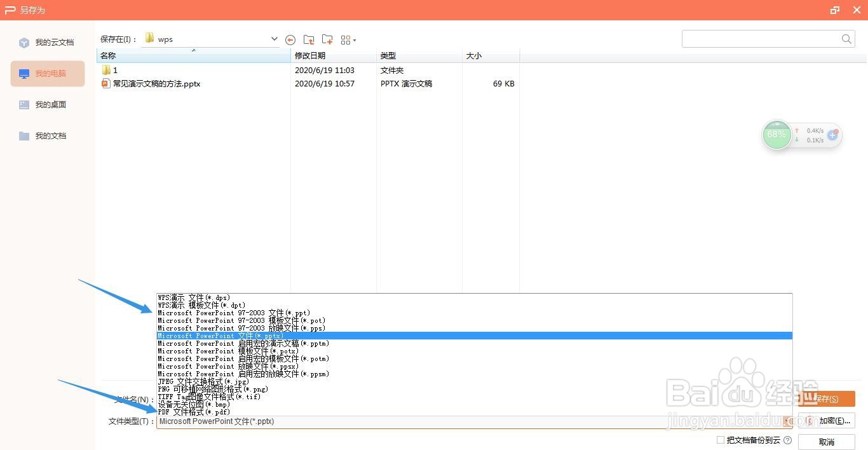This screenshot has width=868, height=450.
Task: Choose PNG 可移植网络图形格式(*.png) type
Action: 475,389
